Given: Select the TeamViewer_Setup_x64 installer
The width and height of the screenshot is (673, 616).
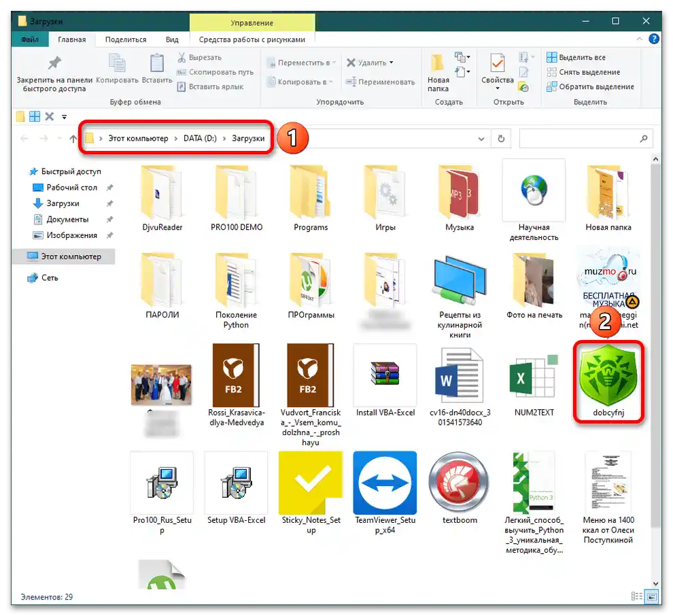Looking at the screenshot, I should pyautogui.click(x=385, y=493).
